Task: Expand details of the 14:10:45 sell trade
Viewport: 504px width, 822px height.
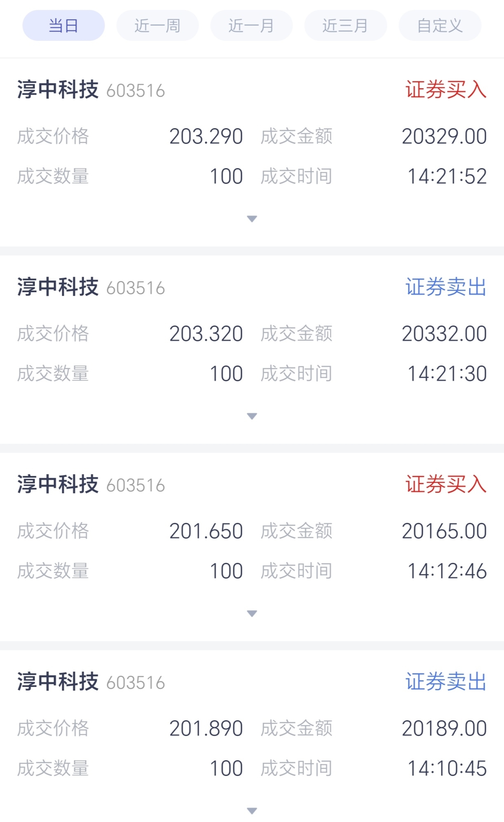Action: tap(252, 811)
